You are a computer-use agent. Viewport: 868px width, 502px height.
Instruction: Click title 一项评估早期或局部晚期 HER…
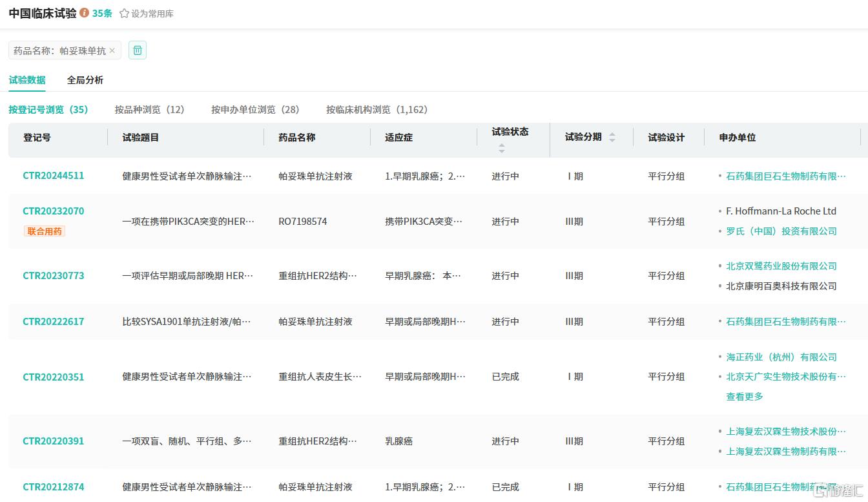[x=188, y=276]
